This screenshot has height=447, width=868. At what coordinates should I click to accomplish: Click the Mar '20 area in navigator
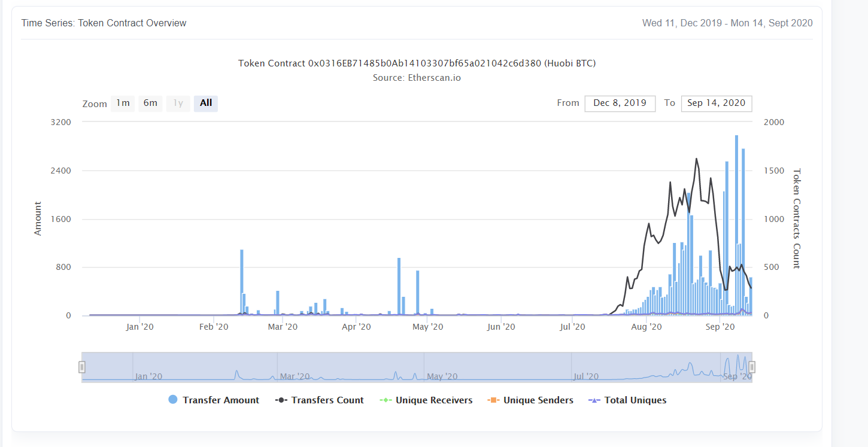click(295, 376)
